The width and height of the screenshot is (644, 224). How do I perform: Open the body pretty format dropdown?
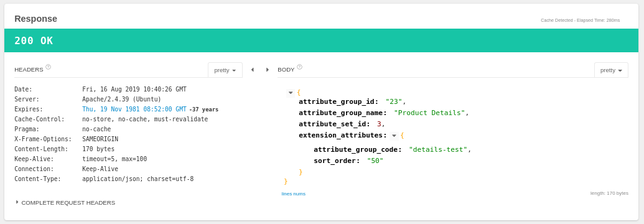[x=611, y=70]
